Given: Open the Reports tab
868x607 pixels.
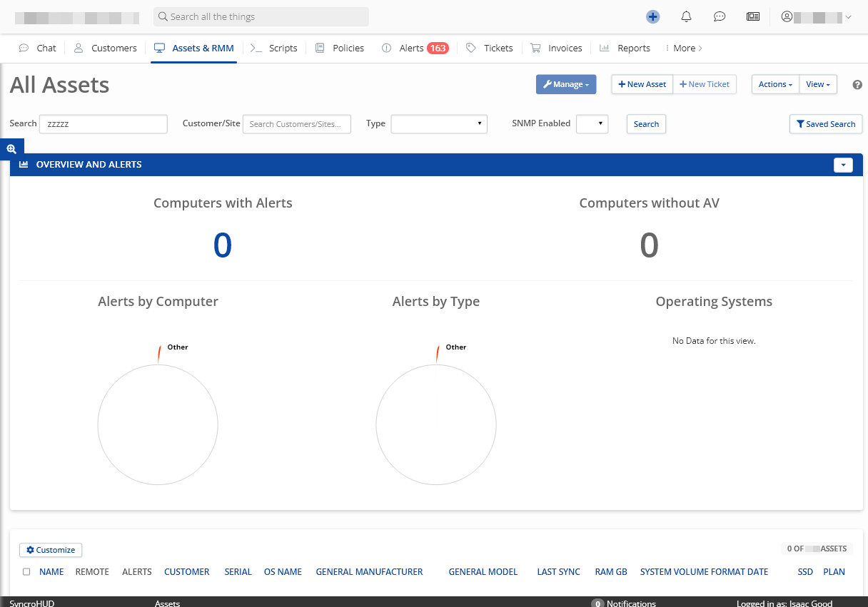Looking at the screenshot, I should click(x=625, y=48).
